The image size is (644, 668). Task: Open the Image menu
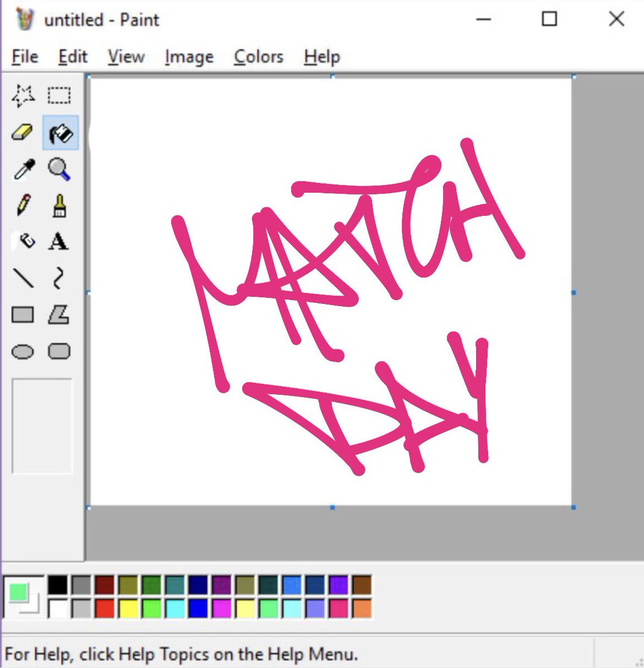tap(189, 57)
